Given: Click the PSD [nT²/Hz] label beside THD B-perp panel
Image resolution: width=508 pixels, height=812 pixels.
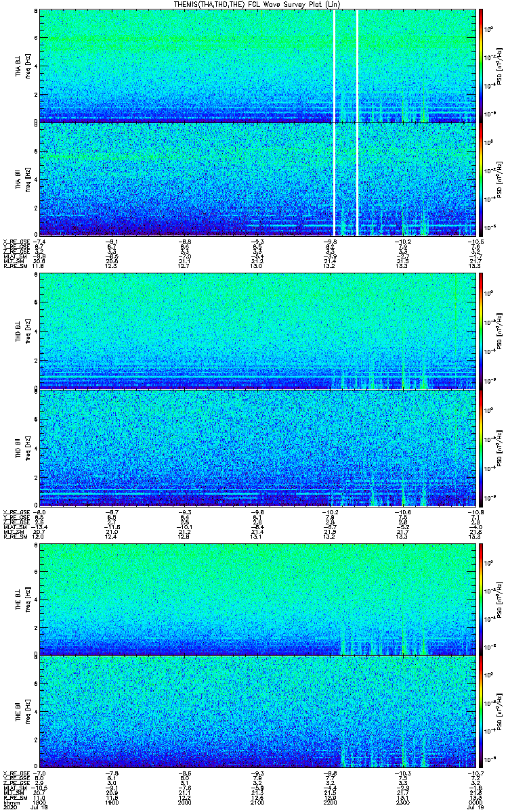Looking at the screenshot, I should (x=499, y=330).
